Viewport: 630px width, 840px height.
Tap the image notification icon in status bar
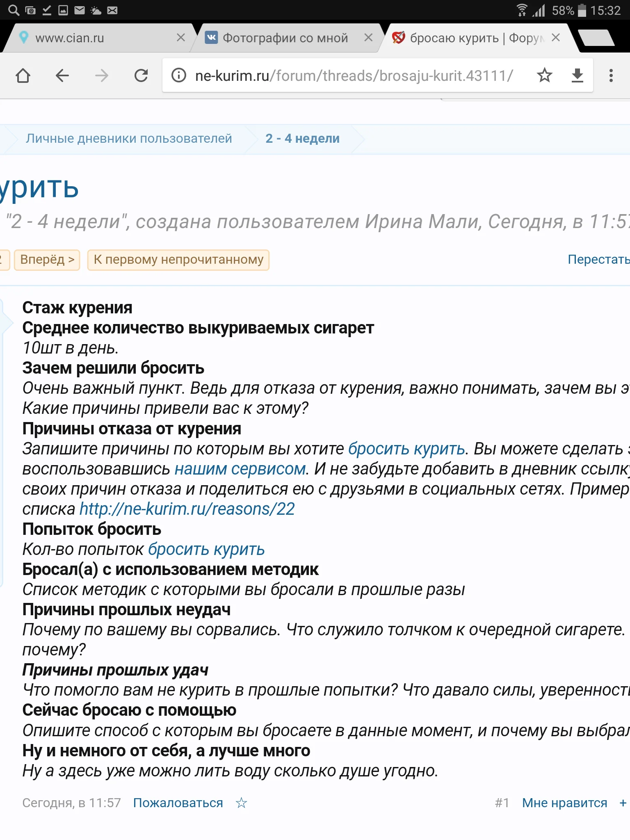point(63,10)
